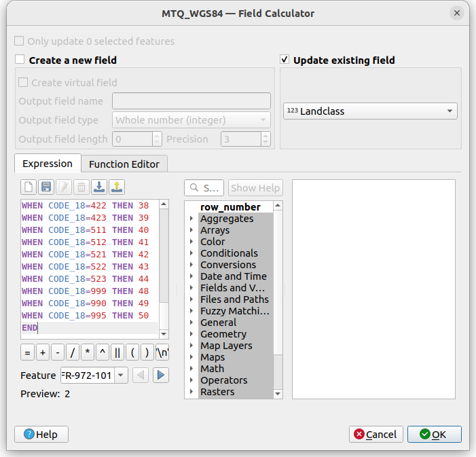Export user expressions with the upload icon
The width and height of the screenshot is (476, 457).
click(x=117, y=187)
